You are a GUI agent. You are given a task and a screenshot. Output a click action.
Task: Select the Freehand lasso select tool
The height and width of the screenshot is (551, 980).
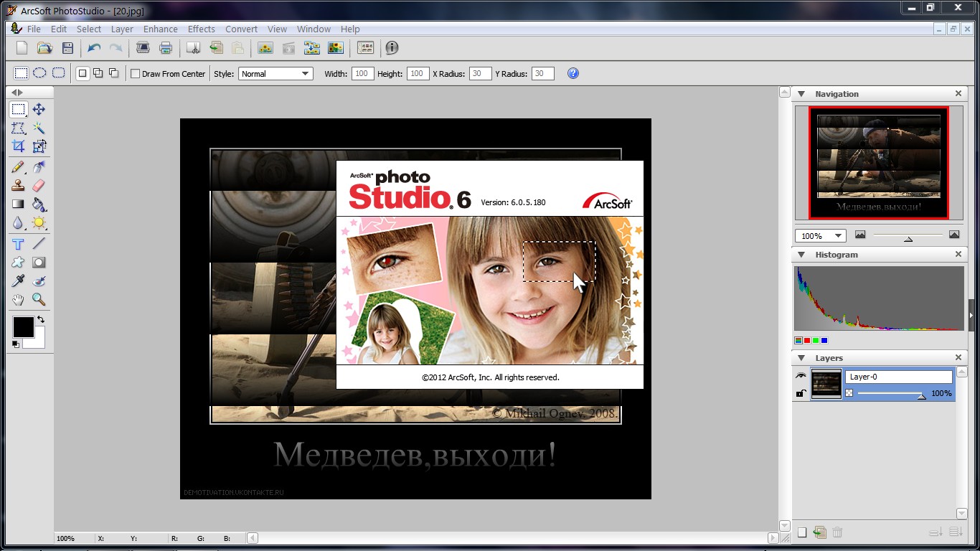click(18, 128)
